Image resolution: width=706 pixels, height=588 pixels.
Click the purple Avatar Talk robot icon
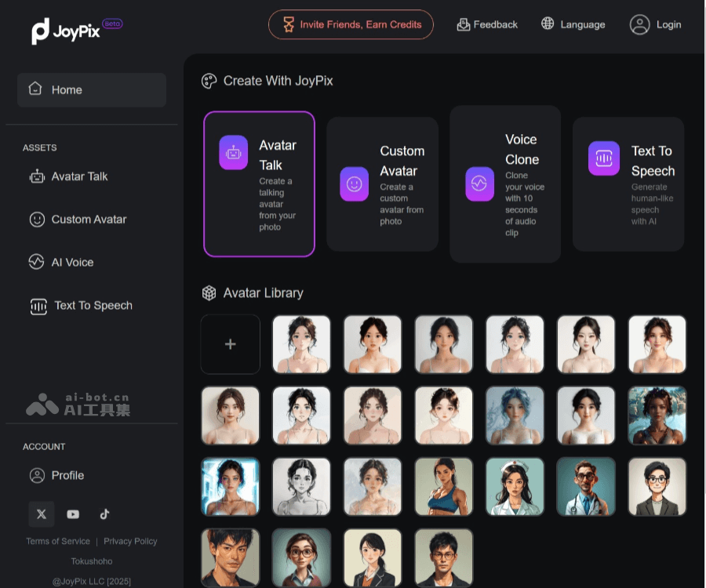tap(233, 152)
